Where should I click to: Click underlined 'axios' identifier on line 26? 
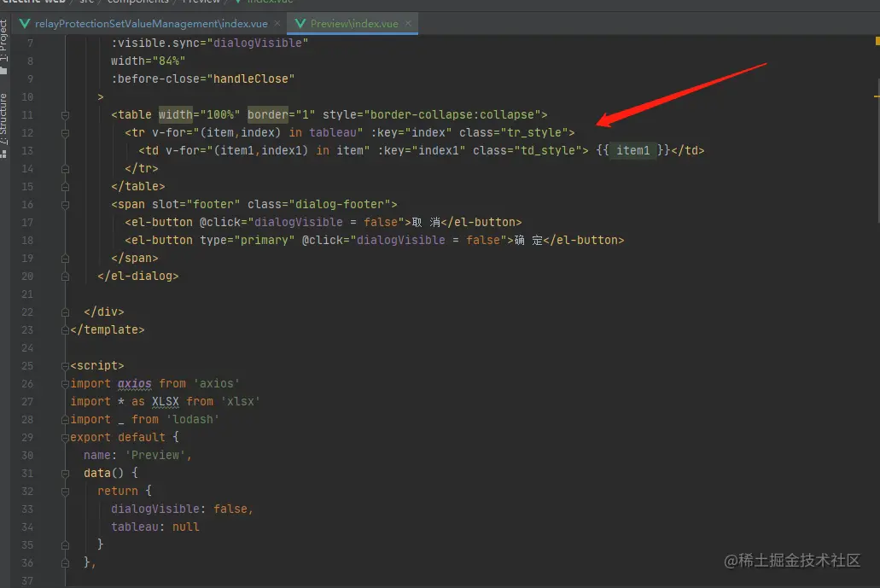coord(135,384)
